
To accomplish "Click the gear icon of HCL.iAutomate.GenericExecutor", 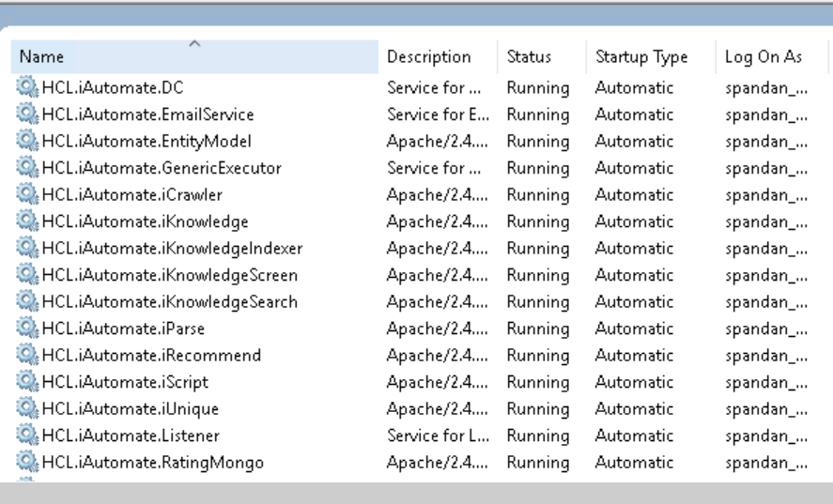I will click(27, 168).
